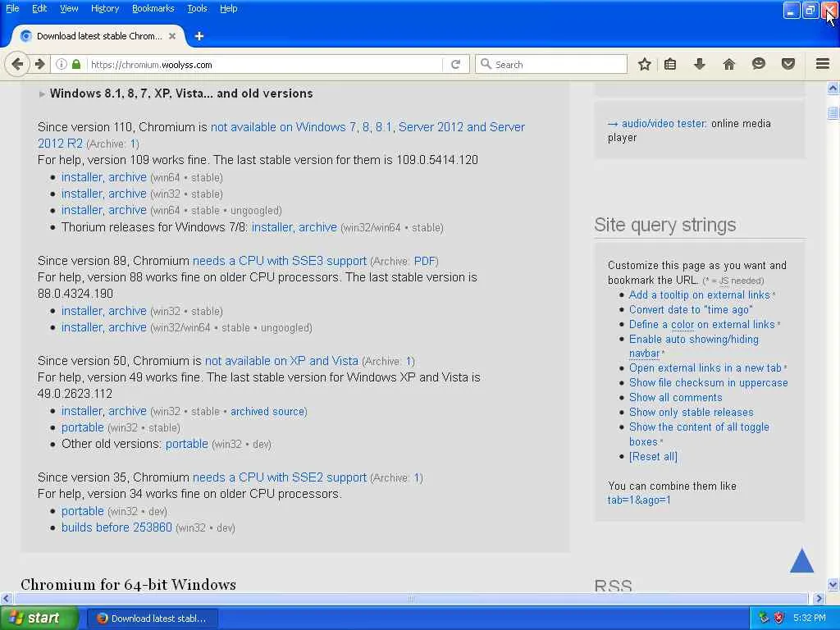The width and height of the screenshot is (840, 630).
Task: Open the Edit menu
Action: tap(39, 8)
